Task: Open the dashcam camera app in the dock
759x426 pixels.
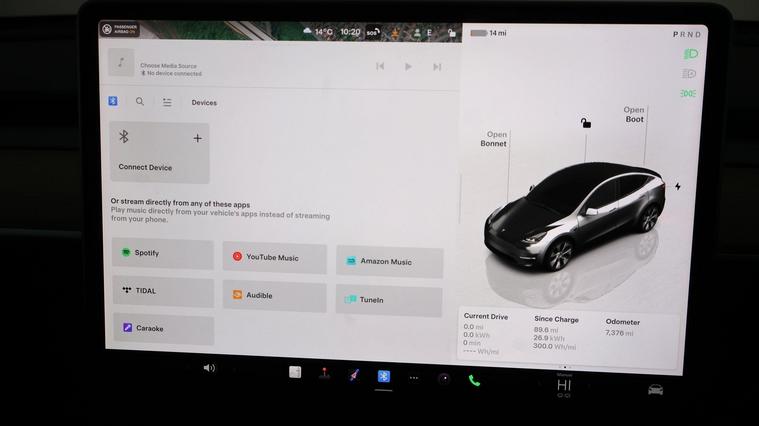Action: click(444, 378)
